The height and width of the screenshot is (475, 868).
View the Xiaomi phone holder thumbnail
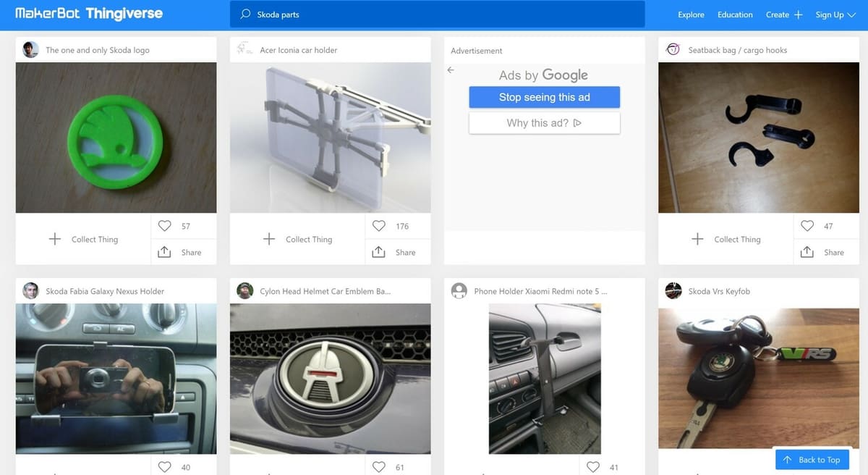pos(545,379)
